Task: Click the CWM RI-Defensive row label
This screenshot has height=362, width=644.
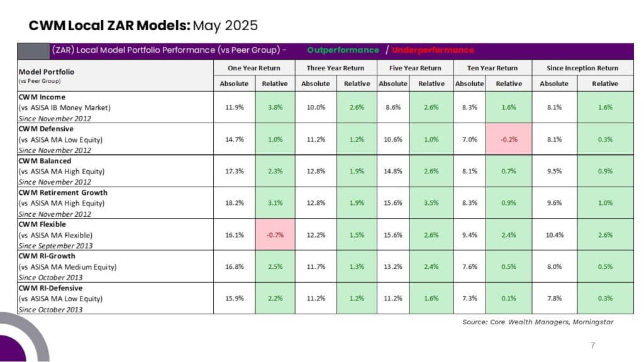Action: click(50, 288)
